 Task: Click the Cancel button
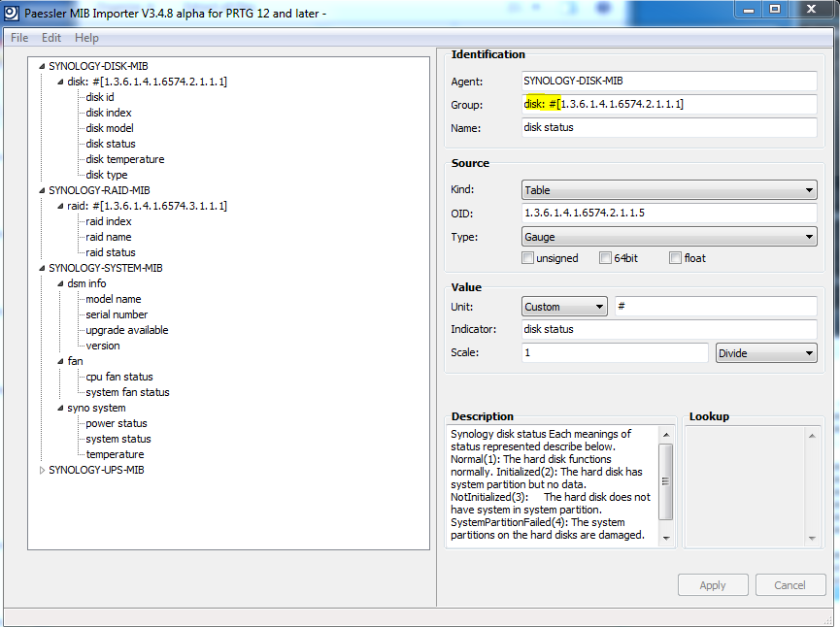[x=790, y=585]
